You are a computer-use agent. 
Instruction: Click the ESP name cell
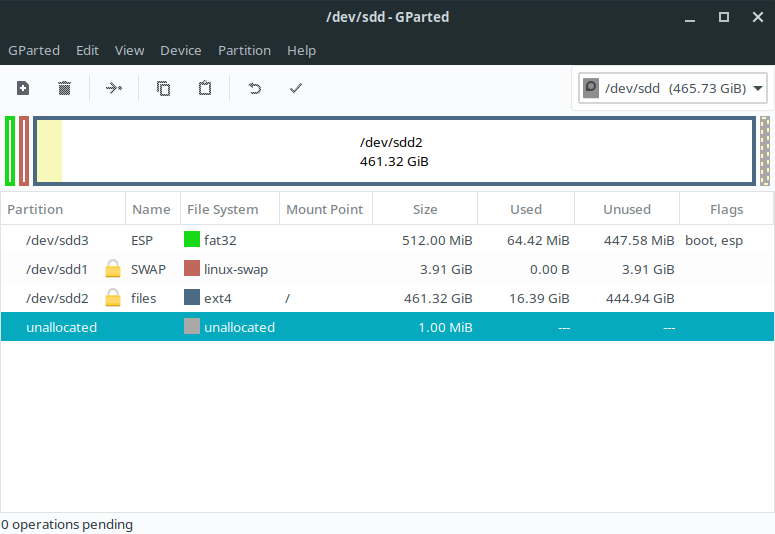[142, 240]
